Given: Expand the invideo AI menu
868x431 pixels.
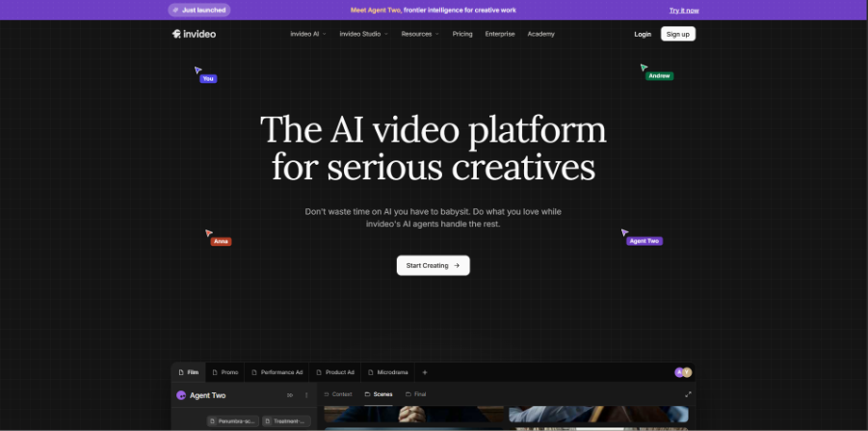Looking at the screenshot, I should coord(308,34).
